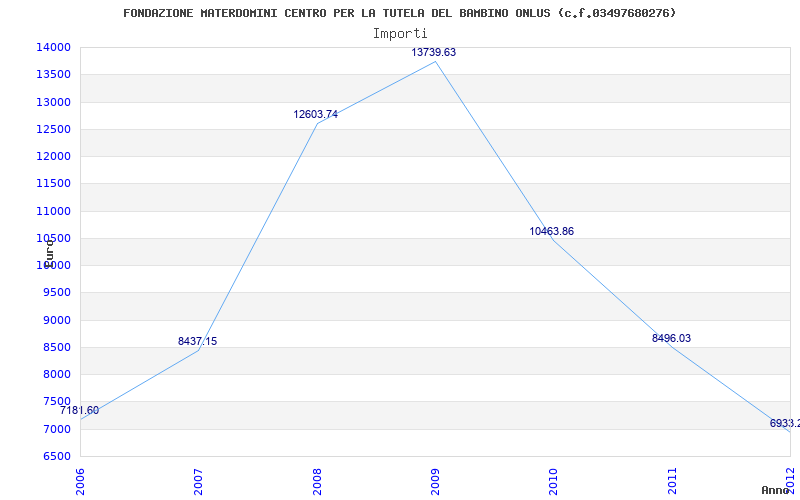Click the 6500 y-axis label
The height and width of the screenshot is (500, 800).
point(56,457)
